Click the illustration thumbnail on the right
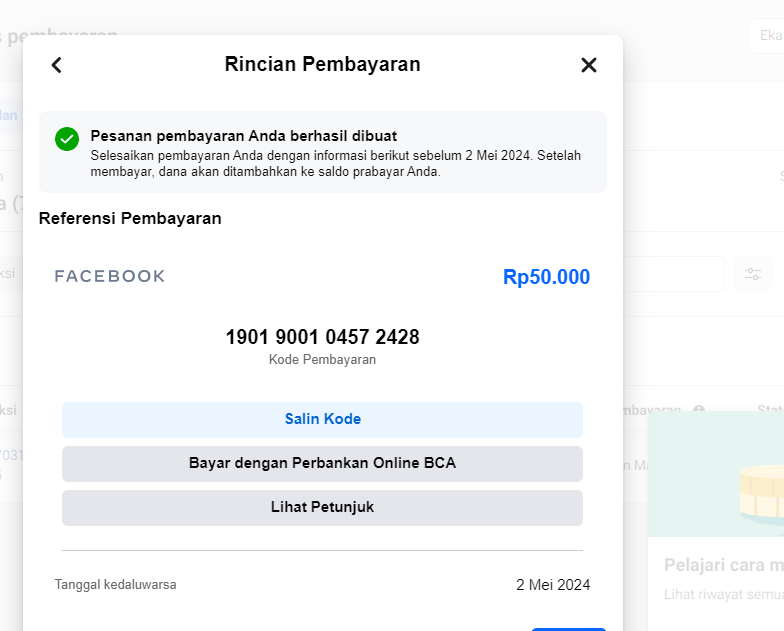This screenshot has height=631, width=784. coord(718,475)
